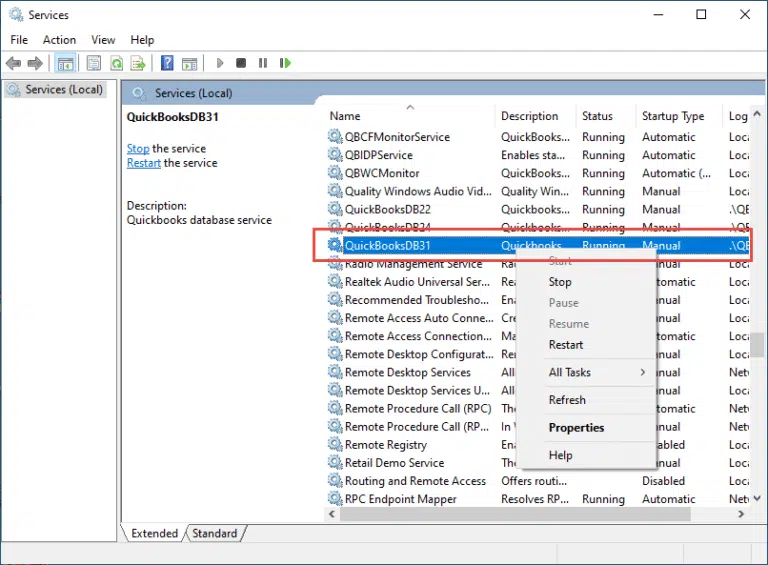Select Remote Access Auto Conne... service
Viewport: 768px width, 565px height.
[x=419, y=318]
